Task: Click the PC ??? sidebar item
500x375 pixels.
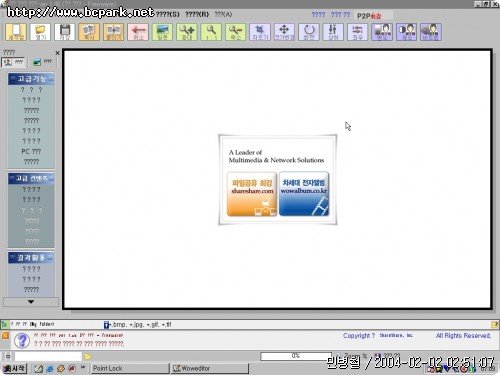Action: [31, 151]
